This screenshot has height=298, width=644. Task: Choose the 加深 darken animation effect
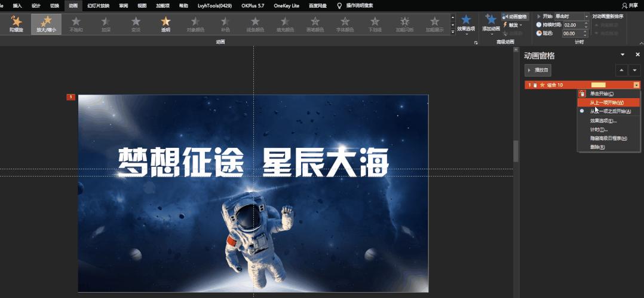pyautogui.click(x=106, y=24)
